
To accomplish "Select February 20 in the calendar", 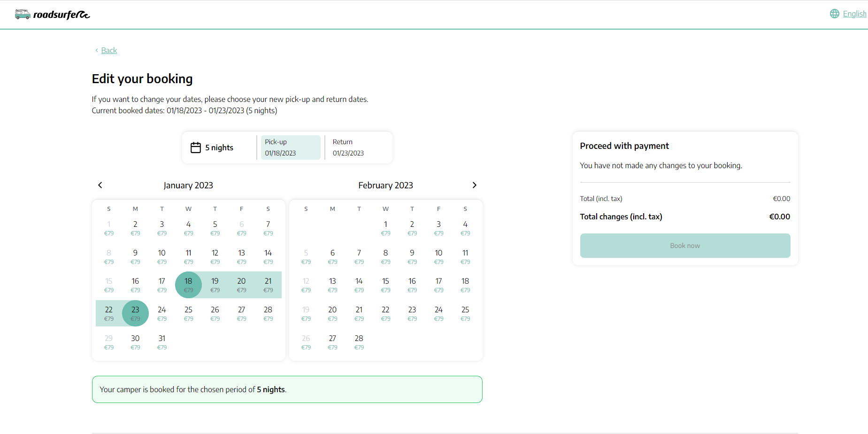I will (332, 313).
